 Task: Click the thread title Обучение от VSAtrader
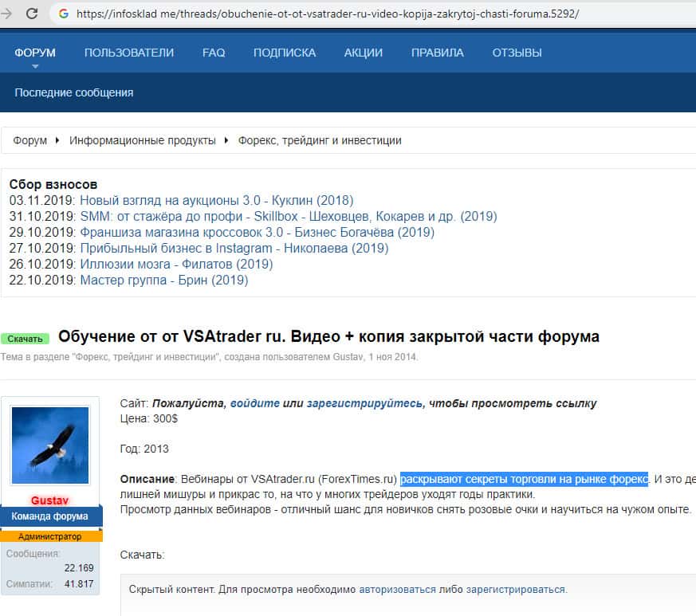click(328, 337)
